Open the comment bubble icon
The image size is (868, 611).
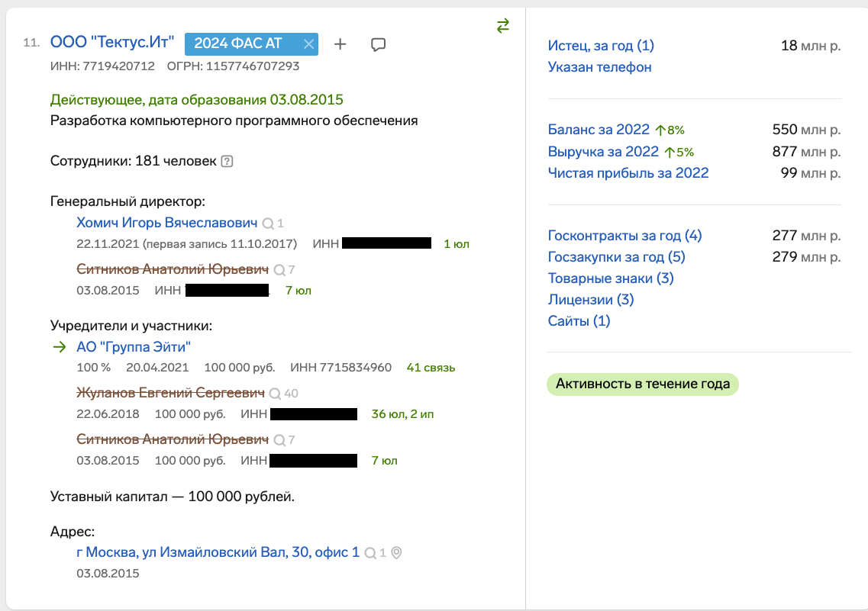378,45
